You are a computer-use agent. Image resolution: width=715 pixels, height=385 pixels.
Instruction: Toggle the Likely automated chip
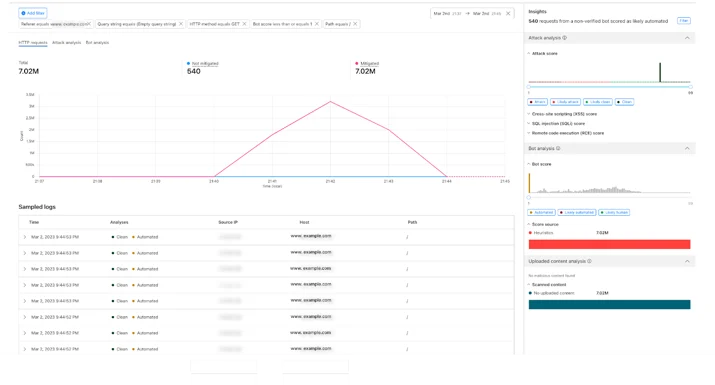[577, 212]
